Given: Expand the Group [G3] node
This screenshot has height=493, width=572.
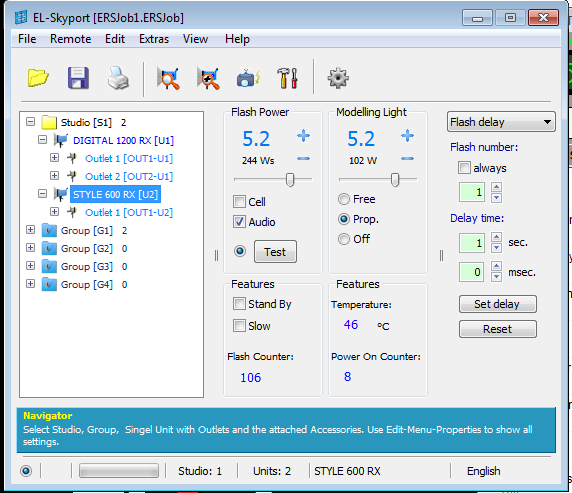Looking at the screenshot, I should point(31,266).
